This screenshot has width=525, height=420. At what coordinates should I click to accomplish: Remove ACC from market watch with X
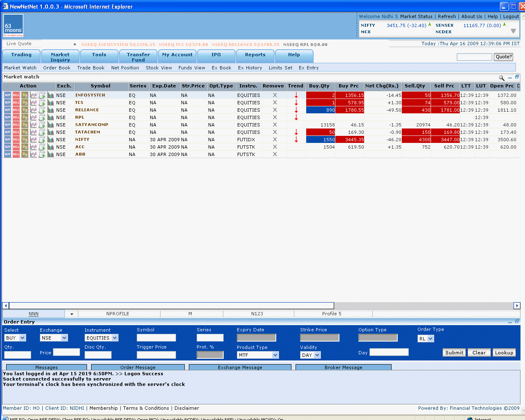coord(275,147)
